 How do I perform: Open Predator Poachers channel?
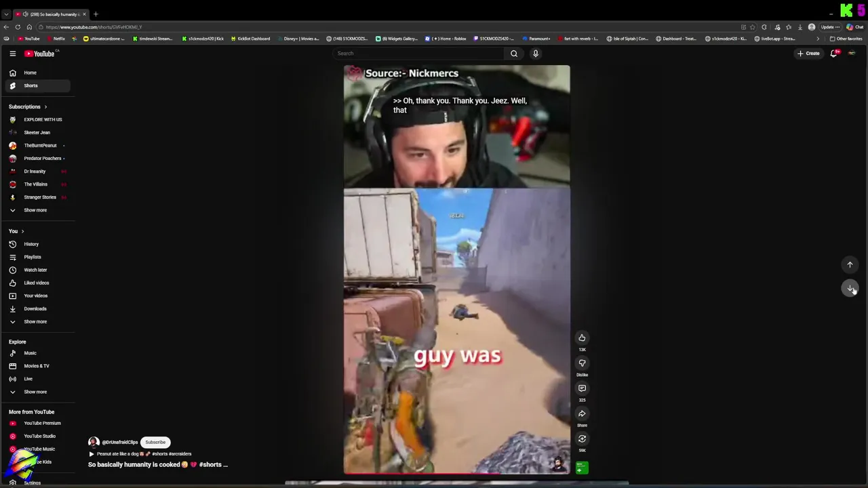39,158
